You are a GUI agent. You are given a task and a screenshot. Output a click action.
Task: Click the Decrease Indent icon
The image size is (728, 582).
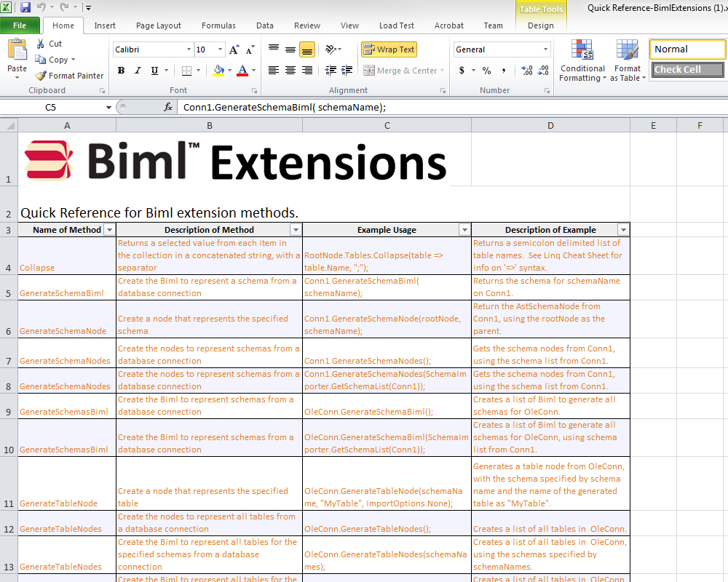(x=331, y=70)
